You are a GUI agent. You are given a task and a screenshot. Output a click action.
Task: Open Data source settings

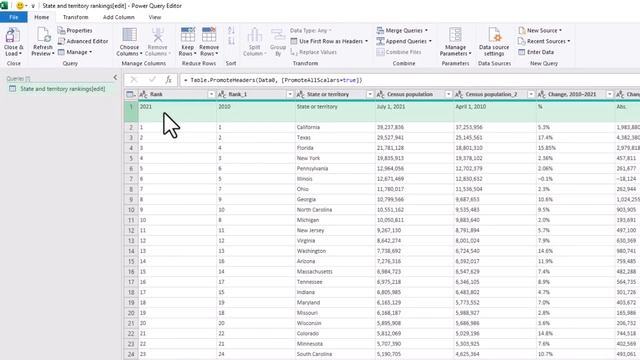tap(494, 42)
